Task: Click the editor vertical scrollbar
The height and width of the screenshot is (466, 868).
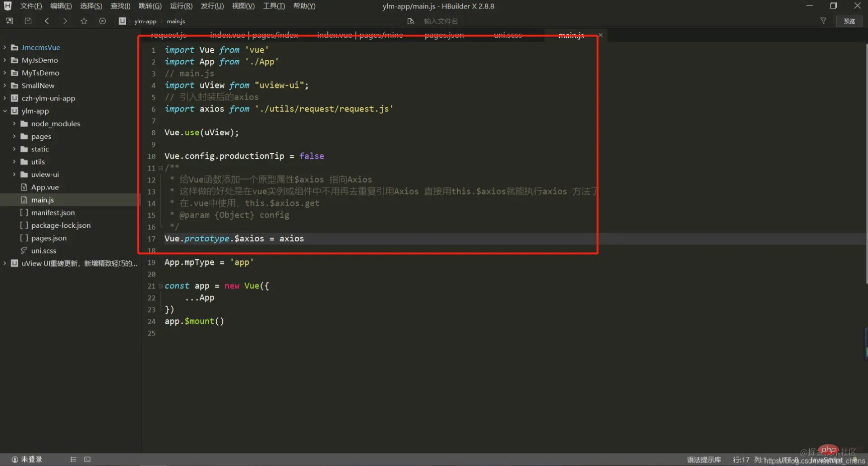Action: (x=866, y=164)
